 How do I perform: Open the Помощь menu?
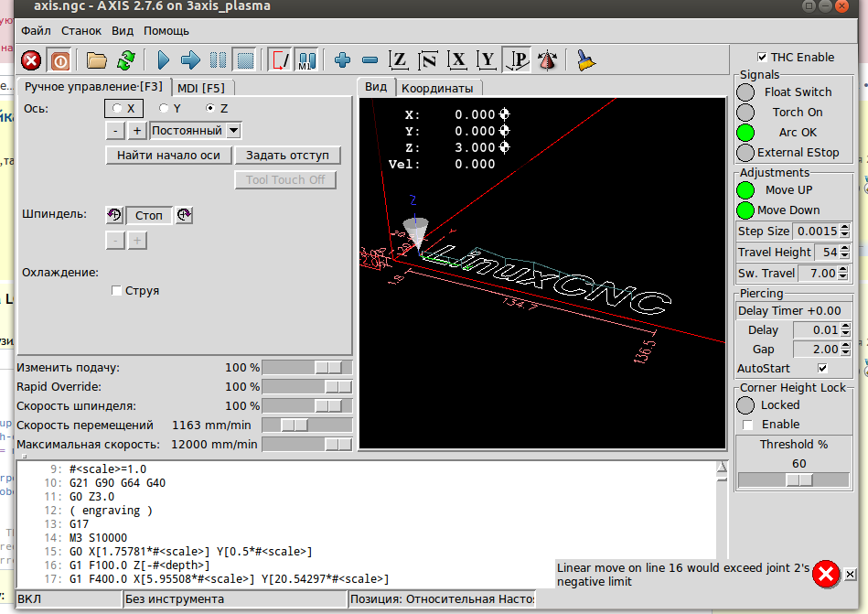[166, 31]
